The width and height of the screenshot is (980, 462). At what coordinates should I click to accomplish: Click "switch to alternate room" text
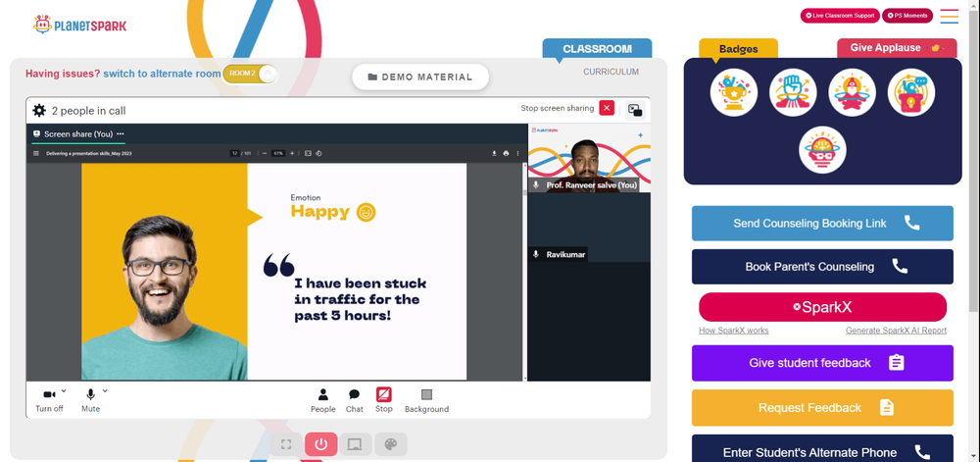pos(162,74)
